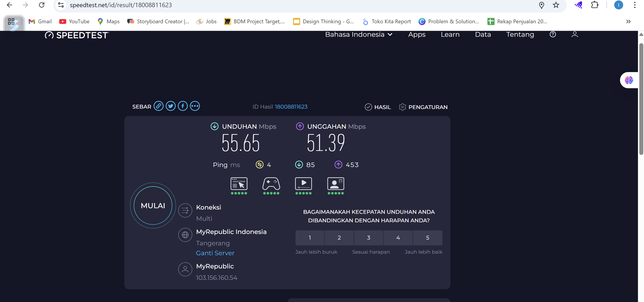Click the user account icon in header
This screenshot has width=644, height=302.
pos(575,34)
